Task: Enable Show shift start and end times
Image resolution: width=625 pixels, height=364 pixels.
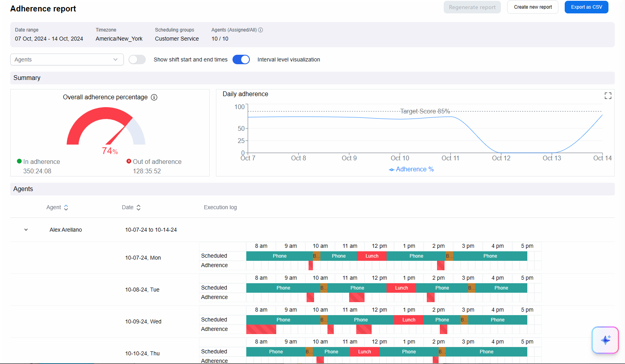Action: point(137,59)
